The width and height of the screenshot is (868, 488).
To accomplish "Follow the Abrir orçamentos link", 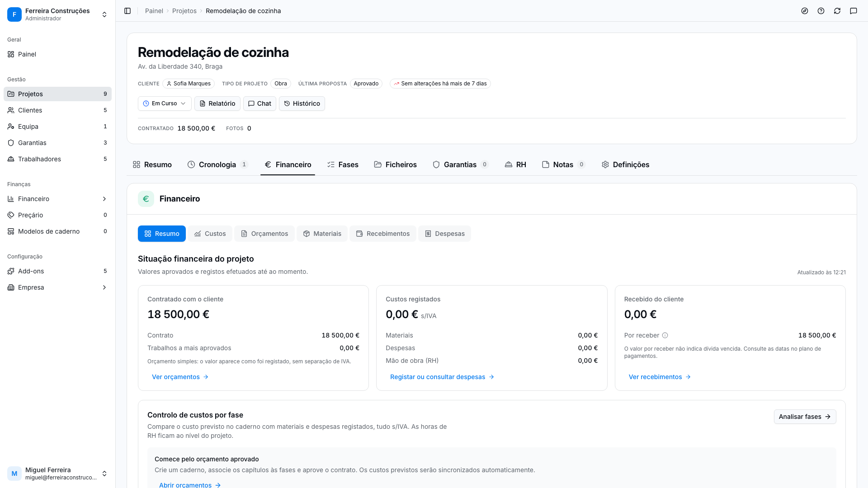I will click(x=190, y=485).
